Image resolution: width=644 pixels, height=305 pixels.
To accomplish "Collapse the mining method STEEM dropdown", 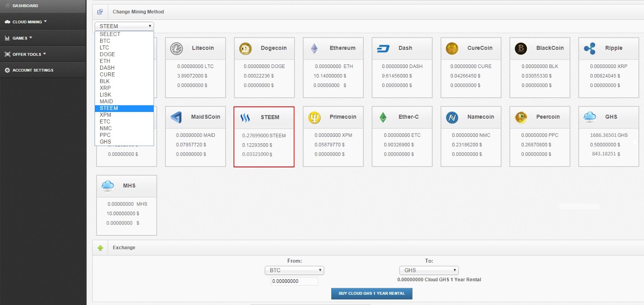I will [x=124, y=26].
